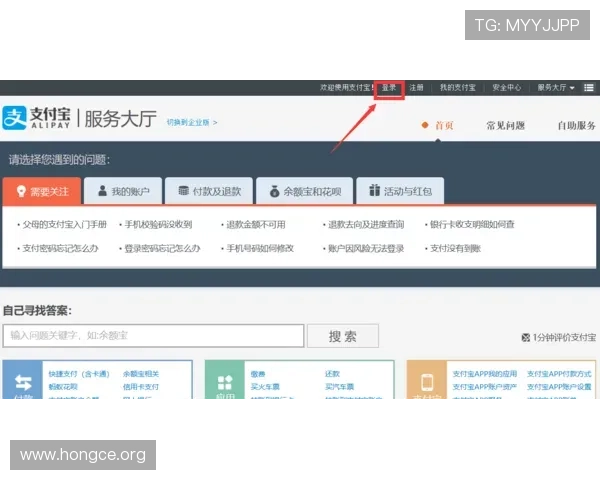Click the 搜索 search button
The height and width of the screenshot is (480, 600).
tap(343, 336)
